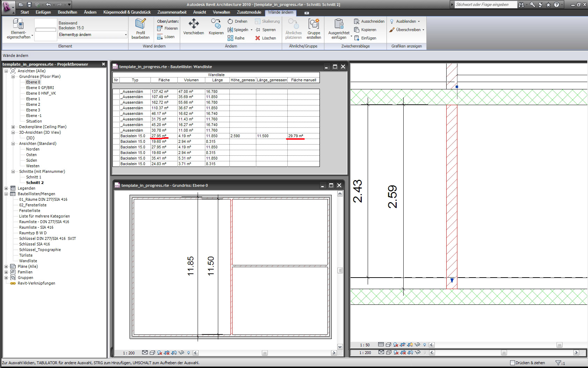The width and height of the screenshot is (588, 368).
Task: Click Einfügen paste in Zwischenablage panel
Action: click(x=365, y=38)
